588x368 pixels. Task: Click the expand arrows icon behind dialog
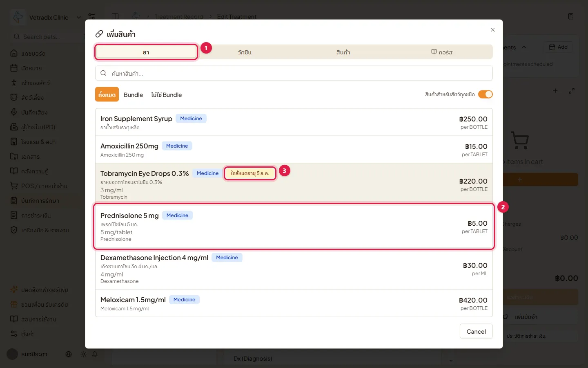click(x=572, y=91)
